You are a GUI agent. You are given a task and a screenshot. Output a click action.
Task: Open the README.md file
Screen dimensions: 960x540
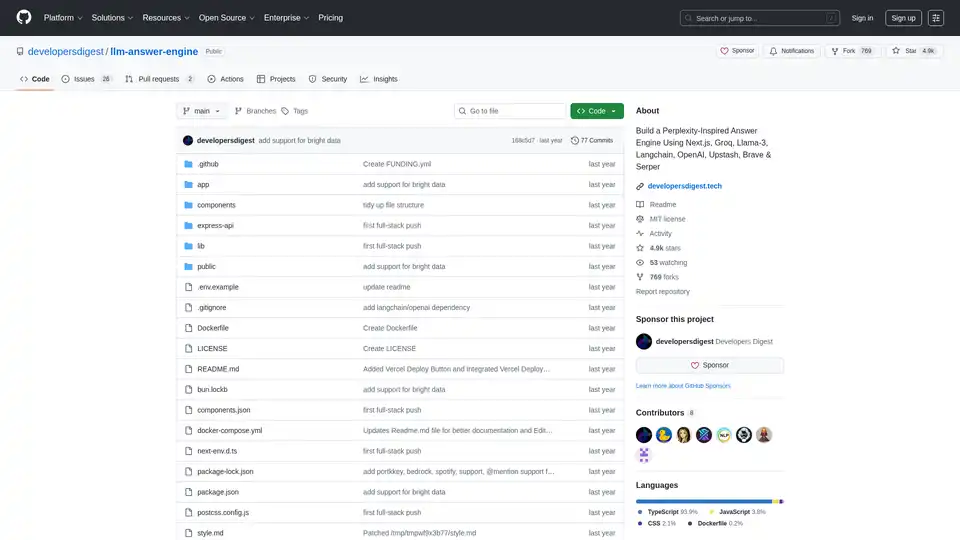click(x=218, y=369)
